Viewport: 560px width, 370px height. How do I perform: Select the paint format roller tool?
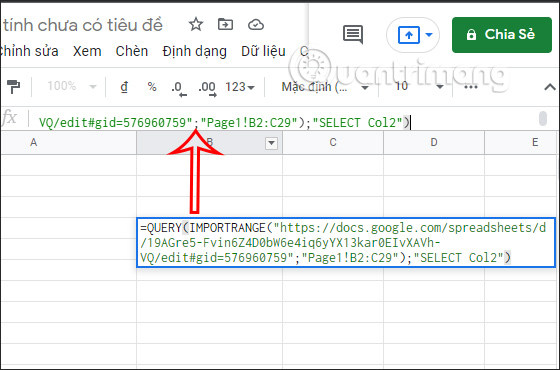coord(13,87)
